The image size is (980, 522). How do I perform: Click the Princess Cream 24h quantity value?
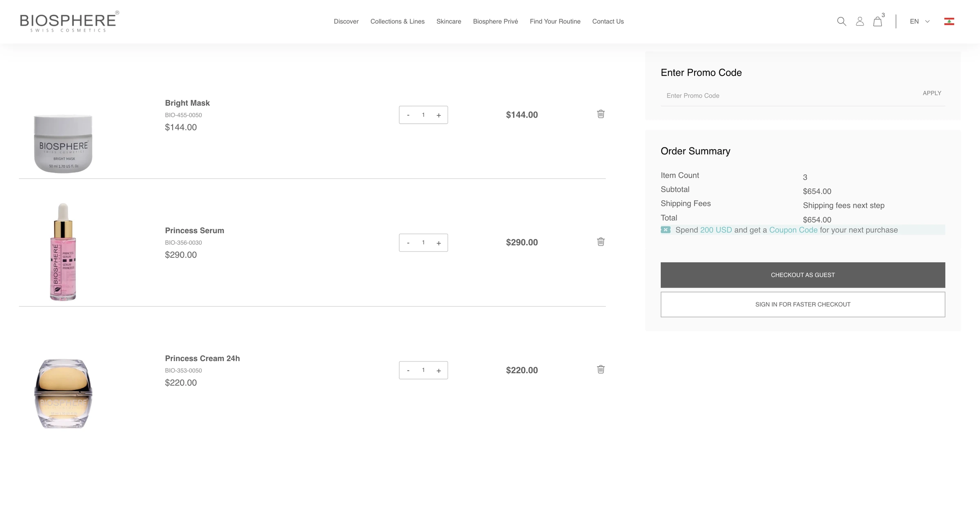tap(423, 370)
